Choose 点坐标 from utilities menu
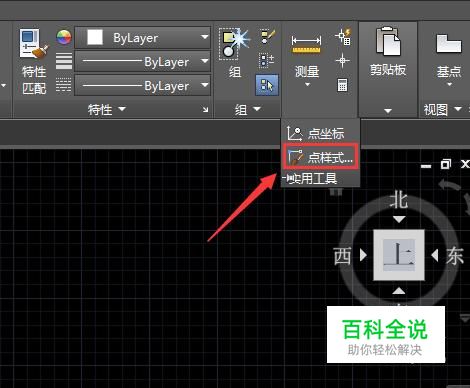Image resolution: width=470 pixels, height=388 pixels. [320, 134]
